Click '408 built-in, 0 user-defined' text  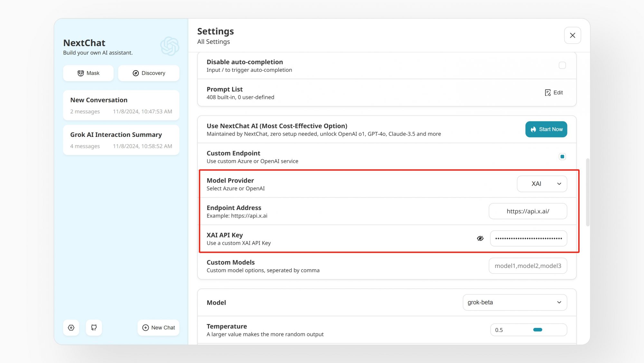point(240,97)
